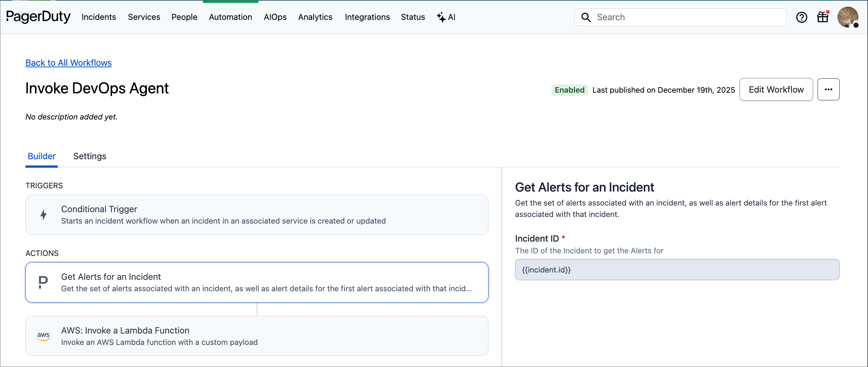Screen dimensions: 868x367
Task: Click the PagerDuty P action icon
Action: pos(43,282)
